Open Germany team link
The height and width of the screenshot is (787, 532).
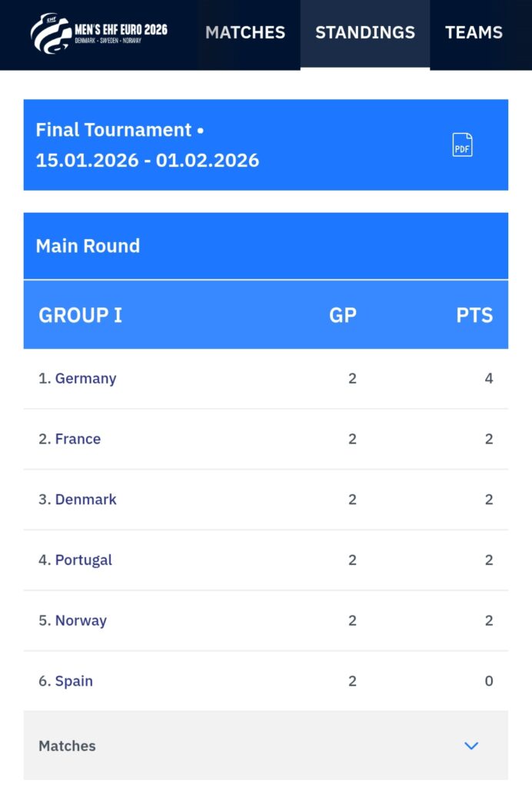85,378
